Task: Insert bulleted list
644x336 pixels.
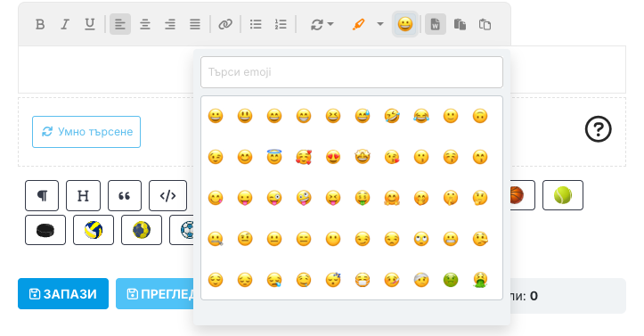Action: pos(256,24)
